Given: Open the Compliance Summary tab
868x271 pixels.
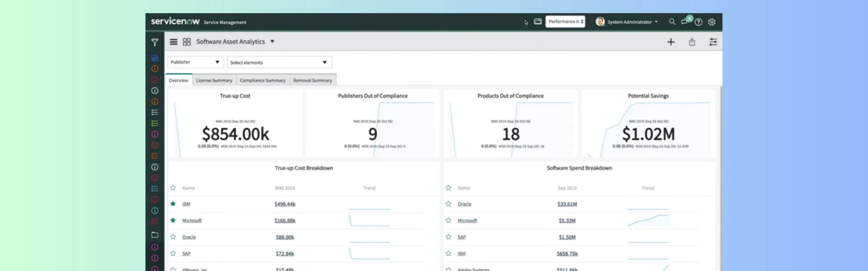Looking at the screenshot, I should [x=263, y=80].
